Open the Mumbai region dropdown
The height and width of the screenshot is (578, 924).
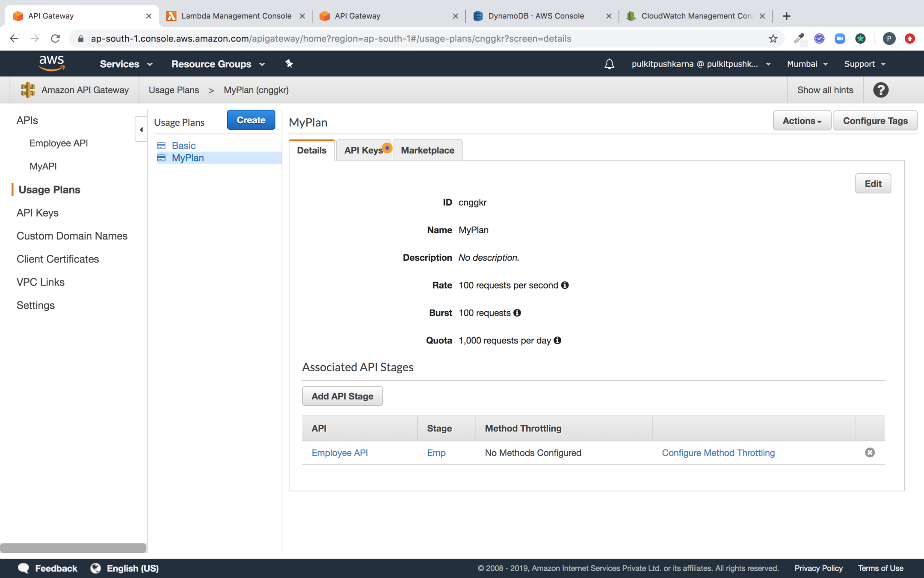[807, 64]
